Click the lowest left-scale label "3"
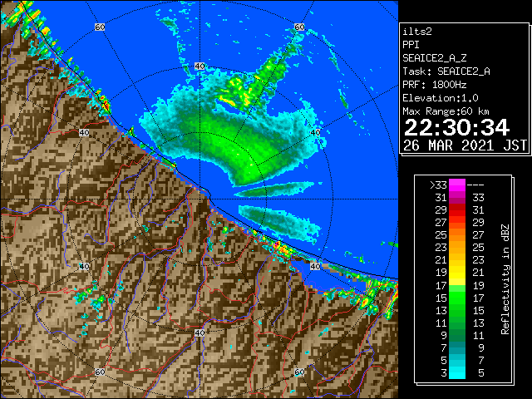This screenshot has width=532, height=399. click(444, 373)
